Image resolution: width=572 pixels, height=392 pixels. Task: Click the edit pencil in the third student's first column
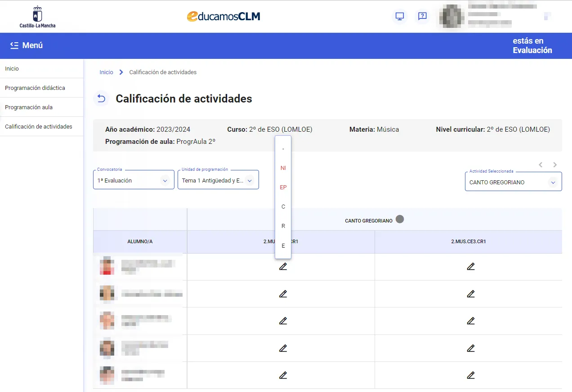tap(283, 321)
